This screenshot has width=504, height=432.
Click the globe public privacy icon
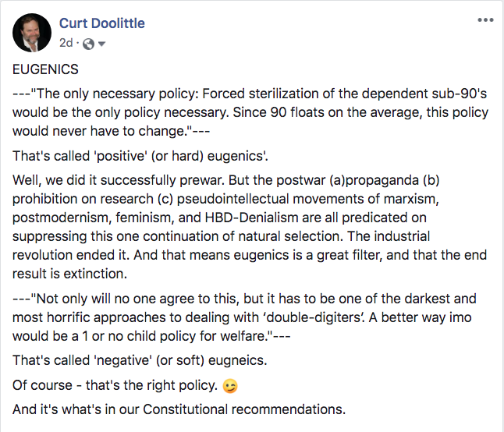tap(88, 44)
